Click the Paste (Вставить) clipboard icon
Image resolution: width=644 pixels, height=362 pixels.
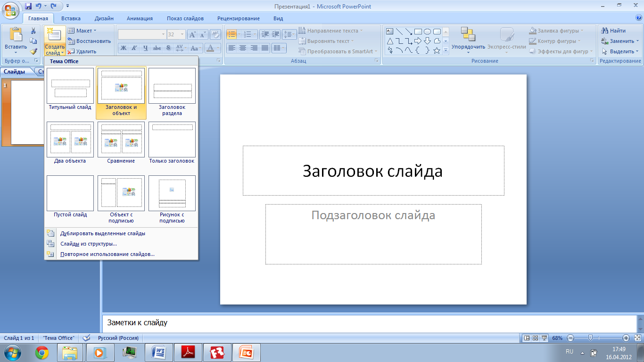(x=16, y=35)
